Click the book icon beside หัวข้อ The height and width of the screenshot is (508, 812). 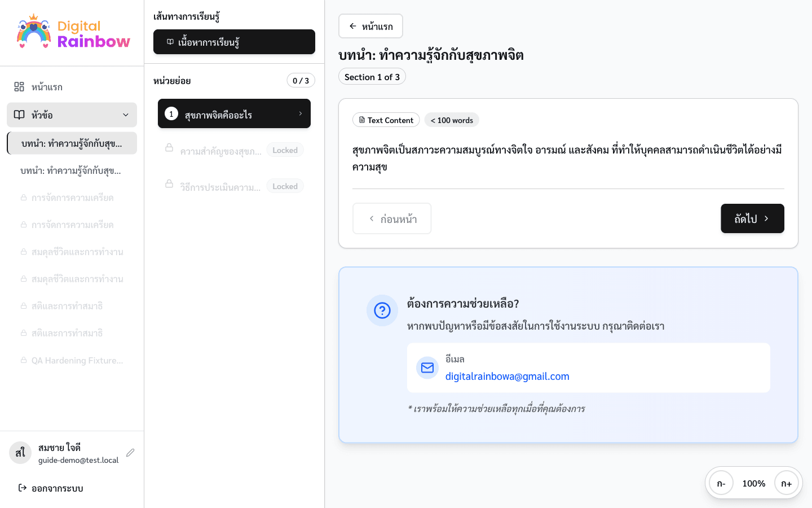pos(19,115)
